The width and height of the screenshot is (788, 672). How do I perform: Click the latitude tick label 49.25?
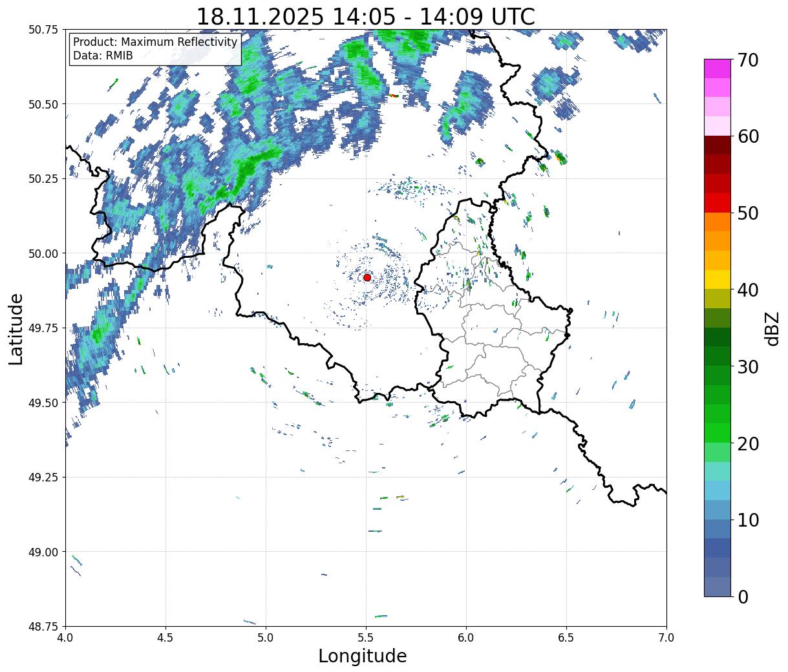click(x=43, y=478)
